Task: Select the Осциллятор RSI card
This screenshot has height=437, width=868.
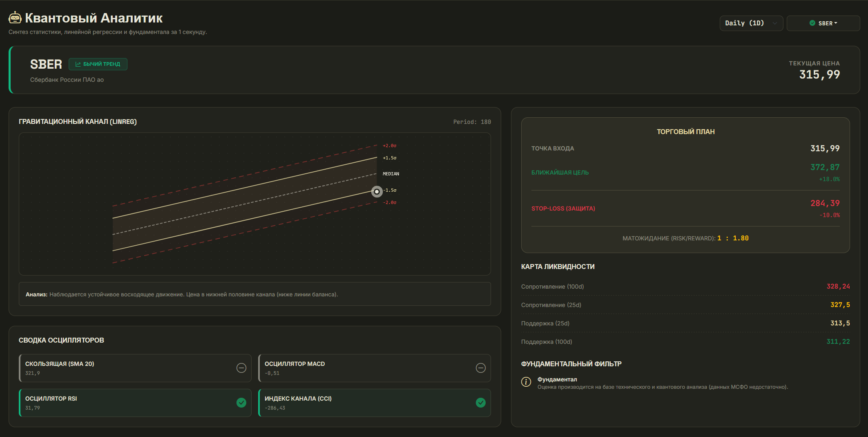Action: 135,403
